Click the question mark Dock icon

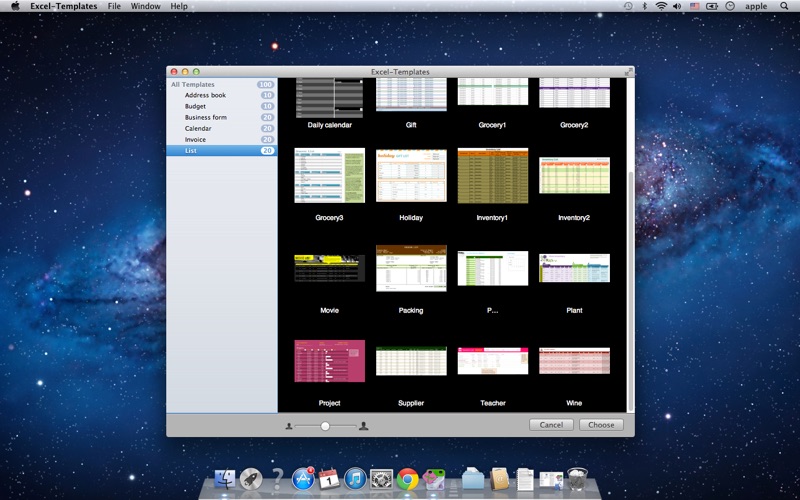click(278, 479)
